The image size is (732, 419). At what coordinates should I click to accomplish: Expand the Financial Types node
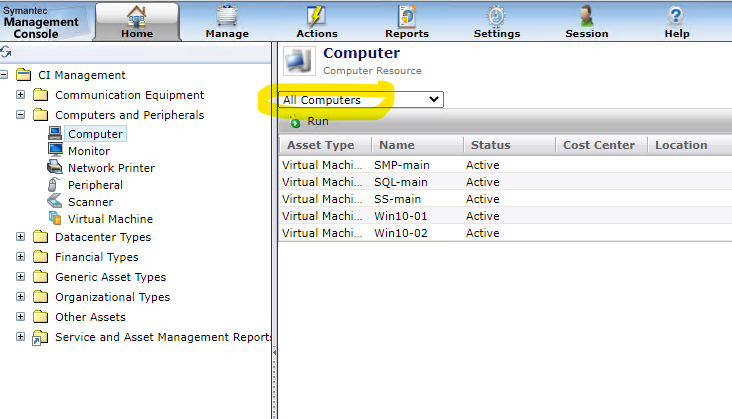pyautogui.click(x=20, y=257)
